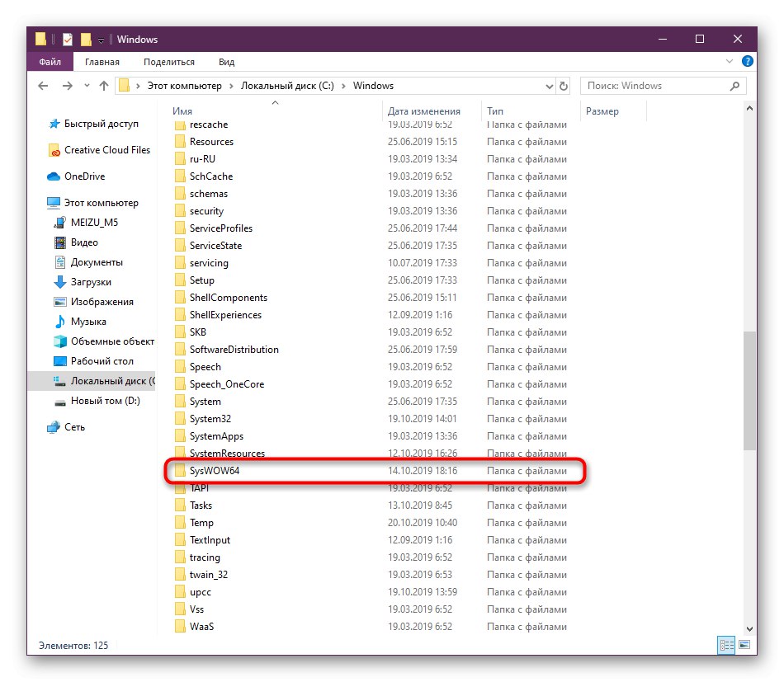Screen dimensions: 784x682
Task: Go up one level with the up arrow
Action: [x=104, y=86]
